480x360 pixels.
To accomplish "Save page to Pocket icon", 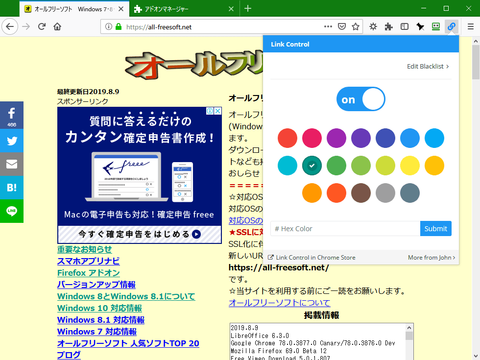I will point(342,27).
